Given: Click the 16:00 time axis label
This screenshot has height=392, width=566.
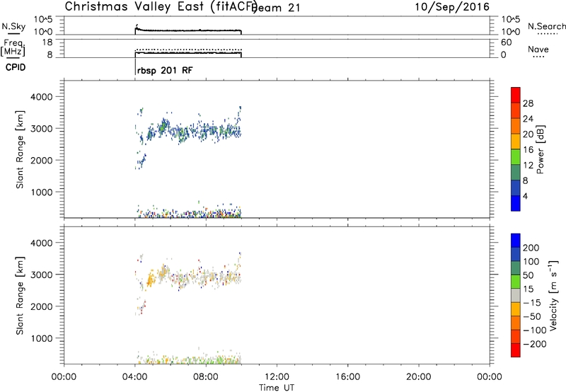Looking at the screenshot, I should pyautogui.click(x=347, y=377).
